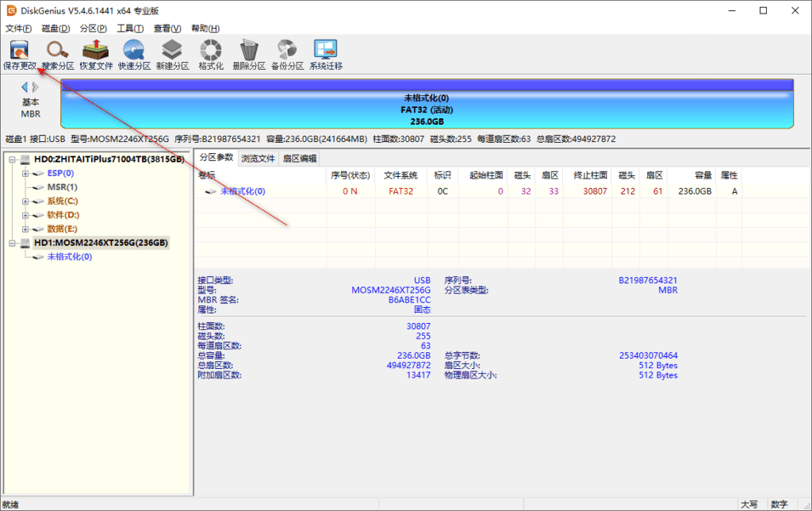Image resolution: width=812 pixels, height=511 pixels.
Task: Switch to the 扇区编辑 tab
Action: click(300, 158)
